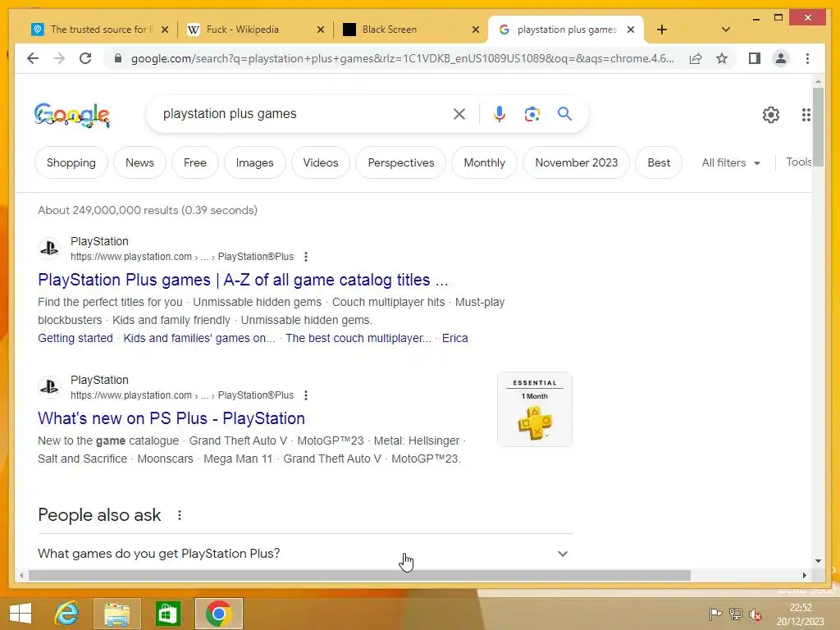840x630 pixels.
Task: Select the playstation plus games tab
Action: coord(566,30)
